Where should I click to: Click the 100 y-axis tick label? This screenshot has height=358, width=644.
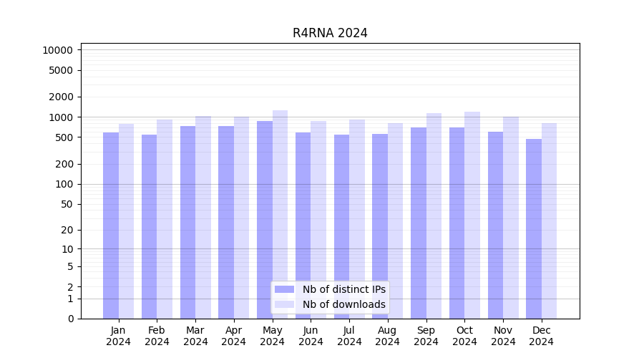[63, 184]
